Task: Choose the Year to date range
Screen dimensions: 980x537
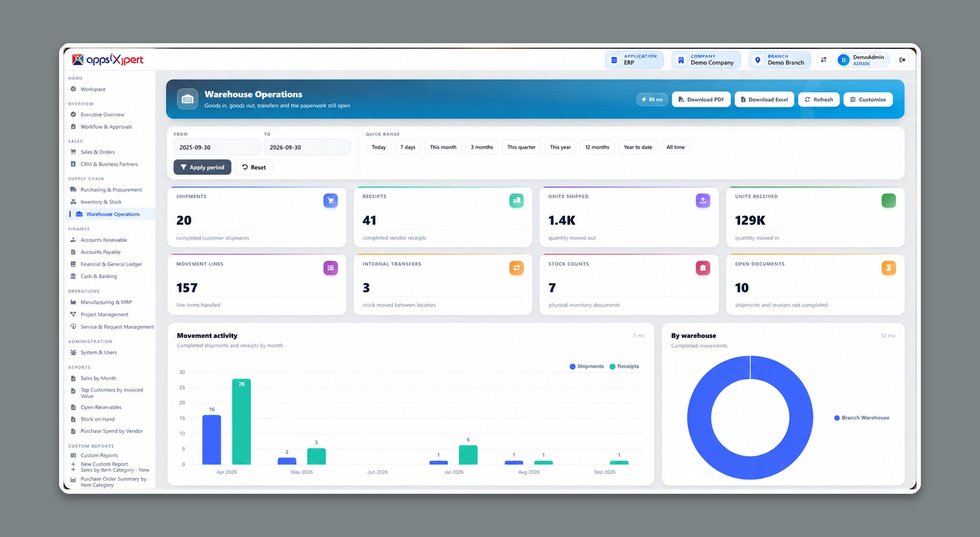Action: click(638, 147)
